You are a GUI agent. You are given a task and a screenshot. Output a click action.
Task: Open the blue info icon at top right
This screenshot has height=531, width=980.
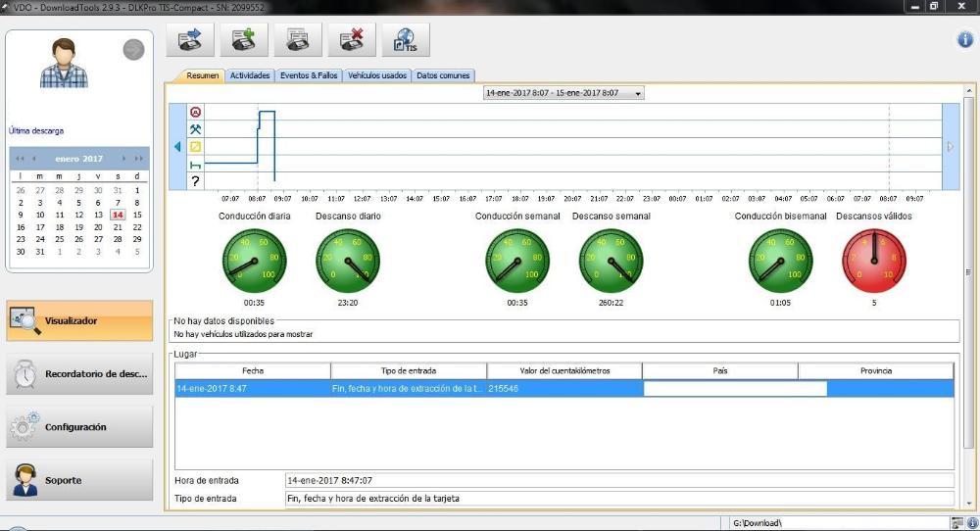click(965, 40)
